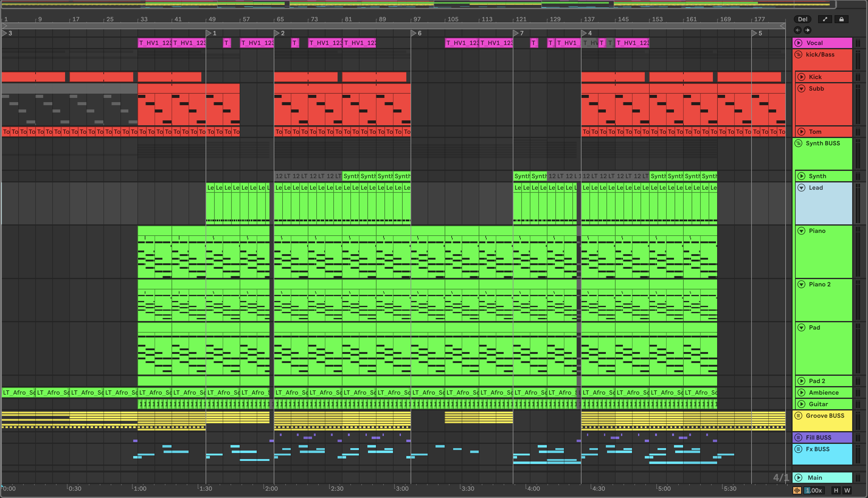Click the Groove BUSS group icon

point(798,416)
